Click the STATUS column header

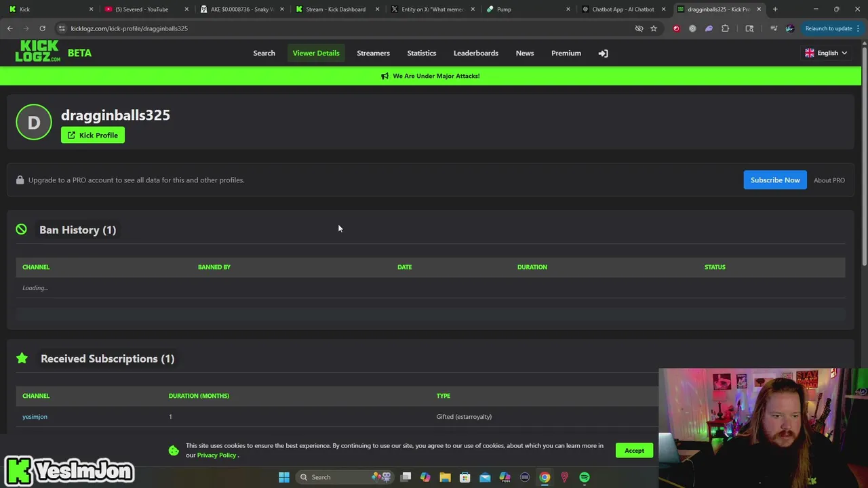715,267
